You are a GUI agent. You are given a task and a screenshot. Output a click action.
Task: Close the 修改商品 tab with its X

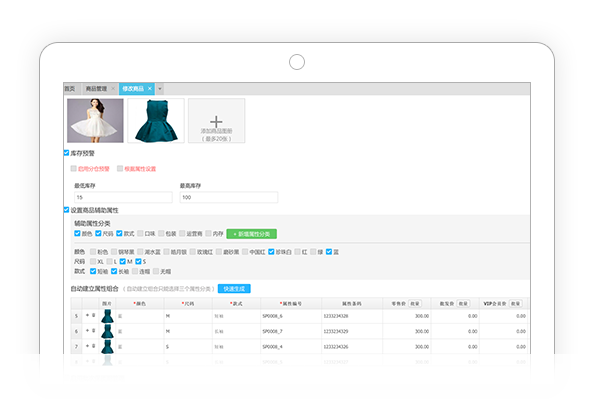pos(150,89)
